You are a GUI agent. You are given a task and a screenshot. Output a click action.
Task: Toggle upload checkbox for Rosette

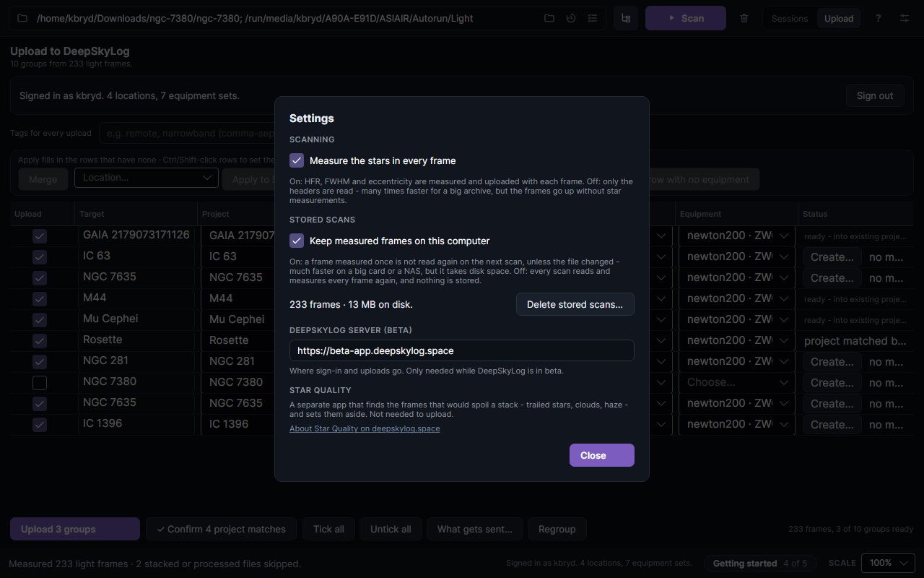40,340
